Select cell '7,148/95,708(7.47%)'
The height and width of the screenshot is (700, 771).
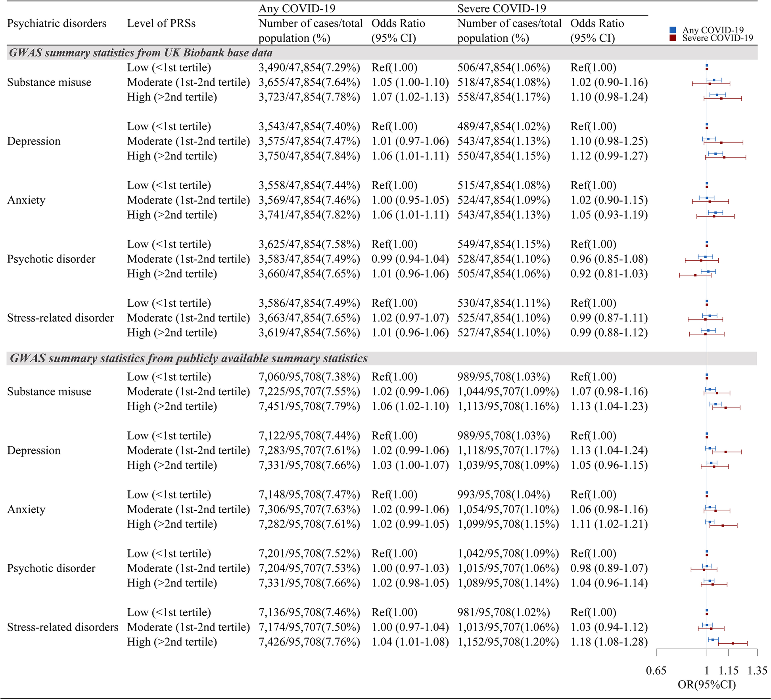point(309,494)
